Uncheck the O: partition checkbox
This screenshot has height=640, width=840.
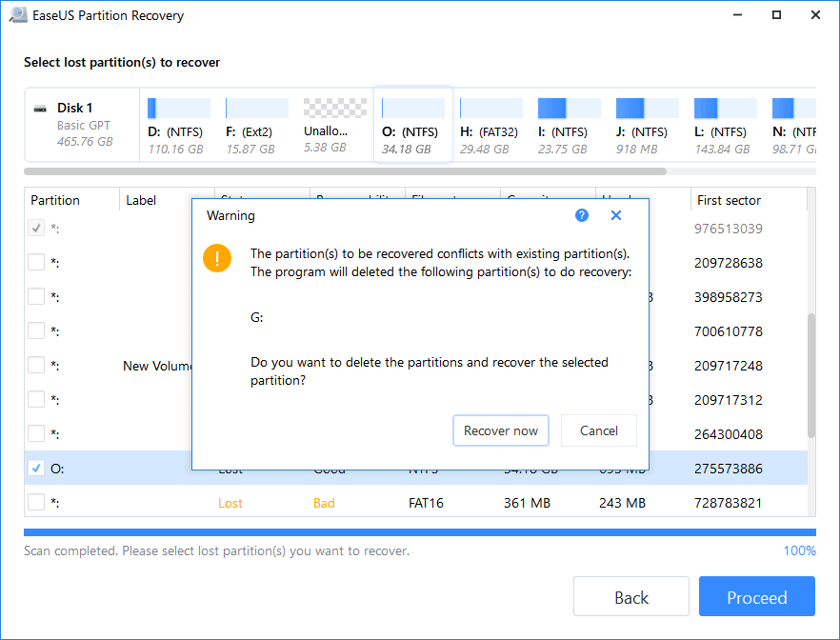[x=35, y=468]
